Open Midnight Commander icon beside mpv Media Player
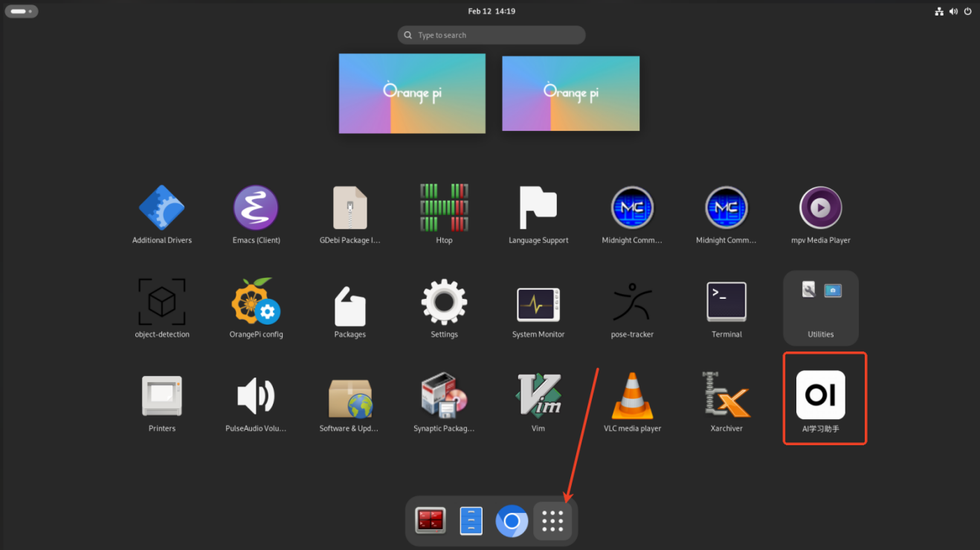Image resolution: width=980 pixels, height=550 pixels. 726,208
